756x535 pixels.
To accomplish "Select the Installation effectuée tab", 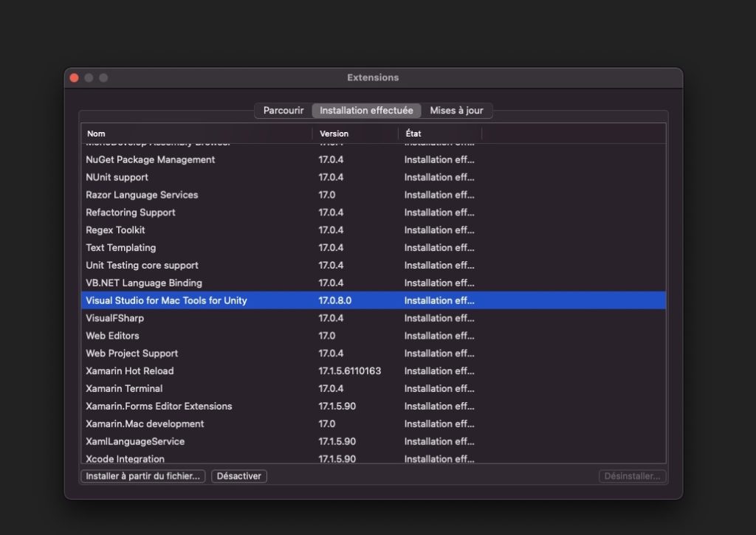I will (366, 111).
